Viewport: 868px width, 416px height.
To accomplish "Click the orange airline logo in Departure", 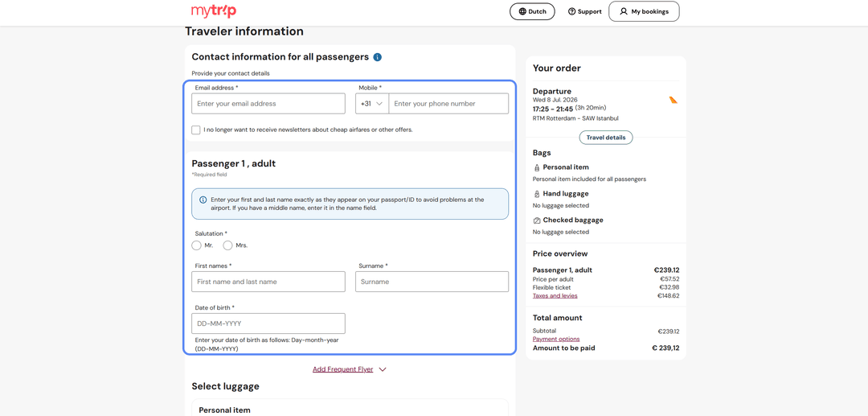I will pyautogui.click(x=674, y=101).
